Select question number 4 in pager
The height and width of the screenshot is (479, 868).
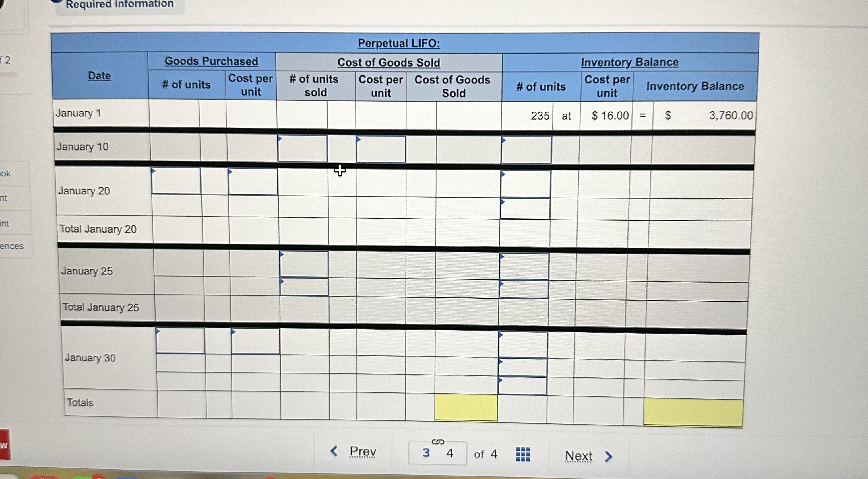(x=450, y=453)
